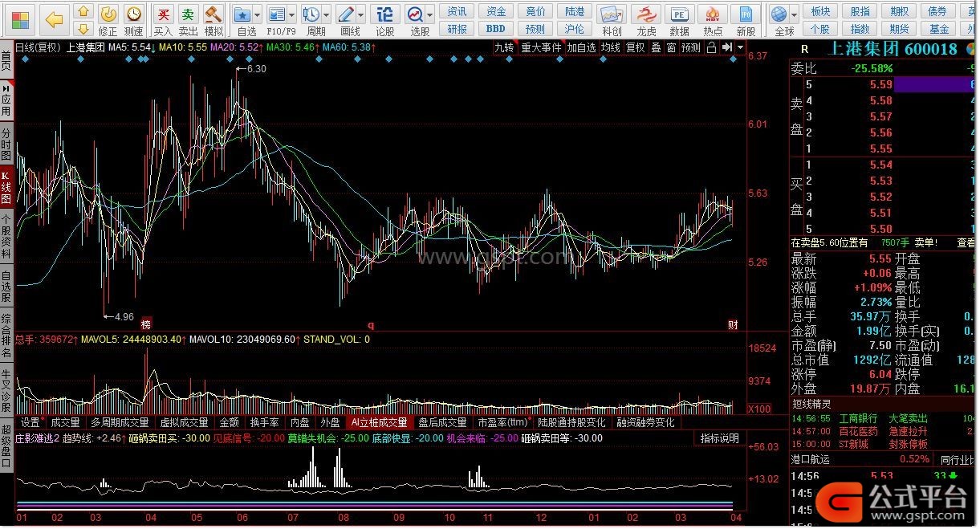Select the 成交量 indicator tab
The image size is (980, 529).
[65, 422]
